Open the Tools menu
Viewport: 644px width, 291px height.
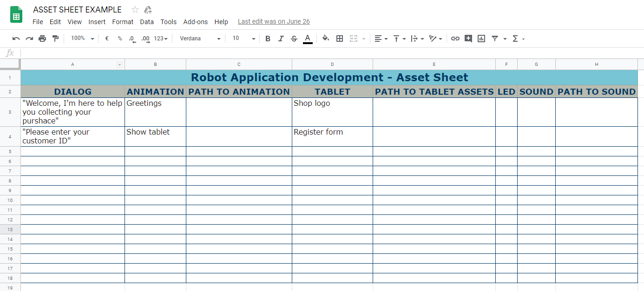click(x=168, y=22)
